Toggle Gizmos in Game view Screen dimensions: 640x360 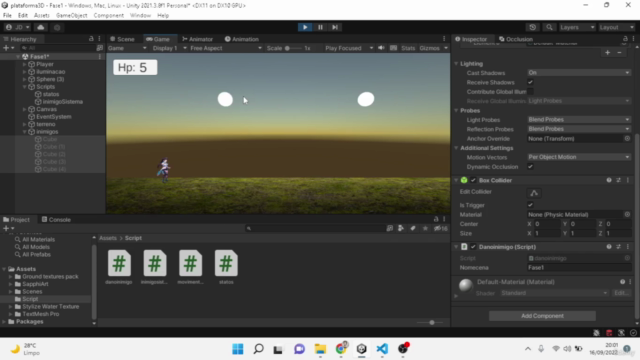[x=429, y=48]
